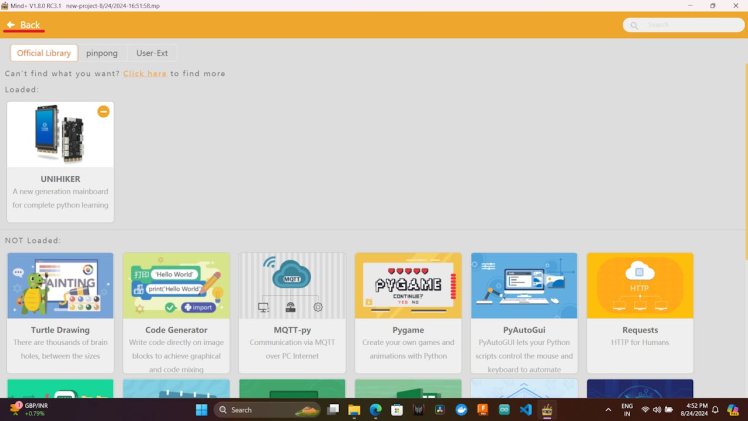Click the Back arrow button
This screenshot has height=421, width=748.
click(24, 25)
